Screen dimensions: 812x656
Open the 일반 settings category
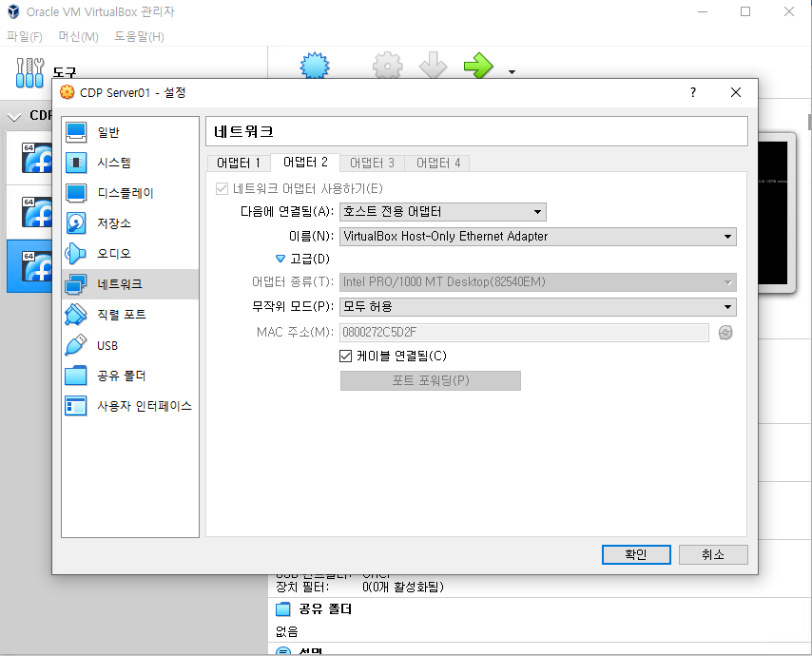[x=130, y=132]
